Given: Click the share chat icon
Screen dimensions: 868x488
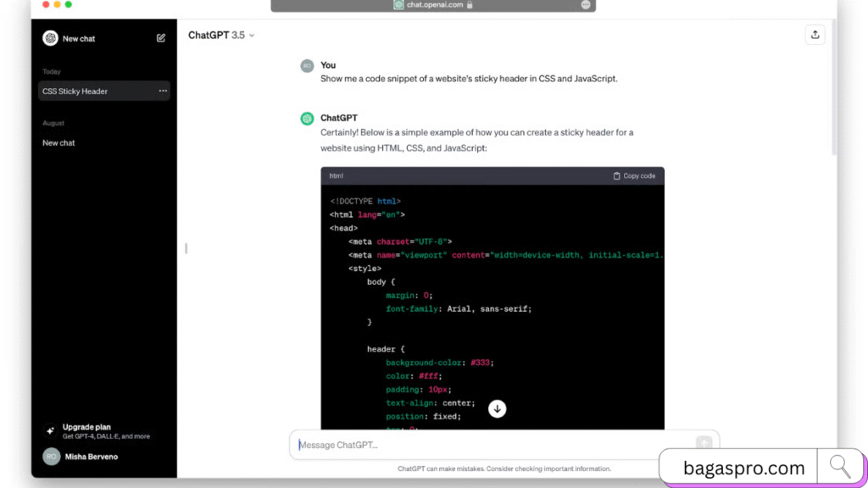Looking at the screenshot, I should click(815, 35).
